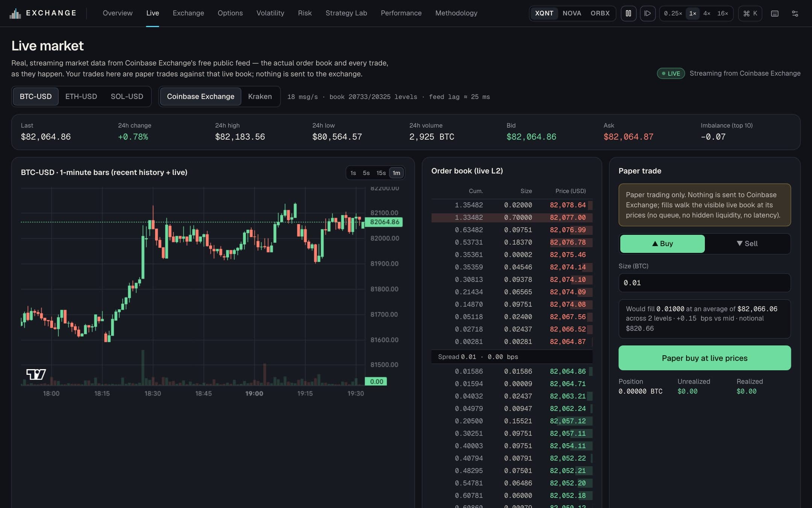Set playback speed to 4×
Viewport: 812px width, 508px height.
point(707,14)
